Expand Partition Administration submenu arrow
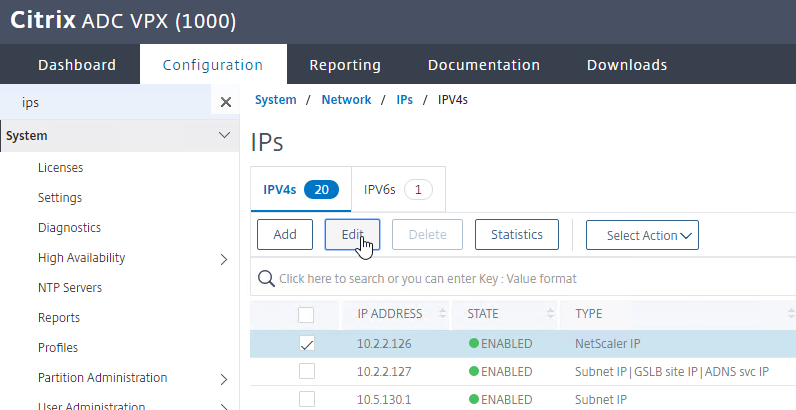The width and height of the screenshot is (796, 410). point(224,380)
